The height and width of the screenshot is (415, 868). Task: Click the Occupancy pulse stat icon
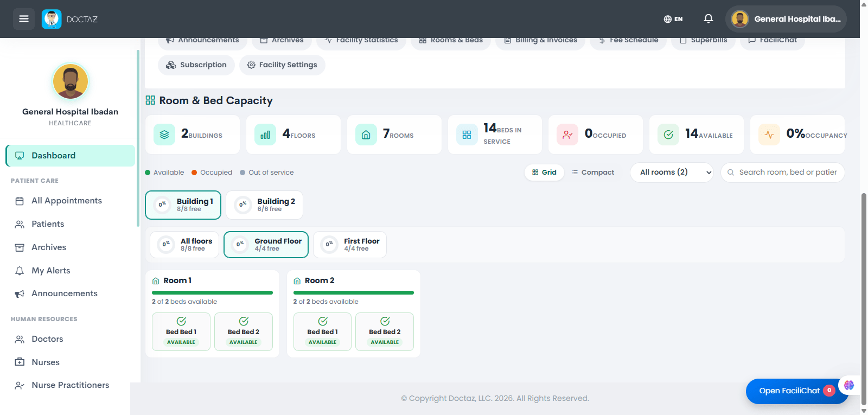[x=769, y=135]
